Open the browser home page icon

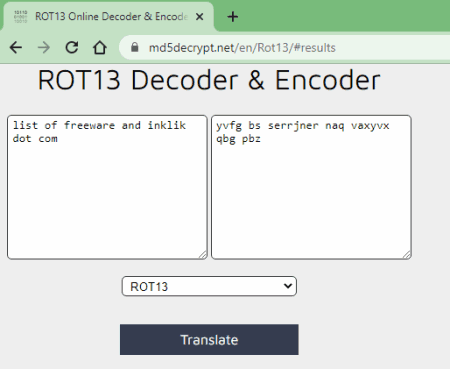(100, 48)
